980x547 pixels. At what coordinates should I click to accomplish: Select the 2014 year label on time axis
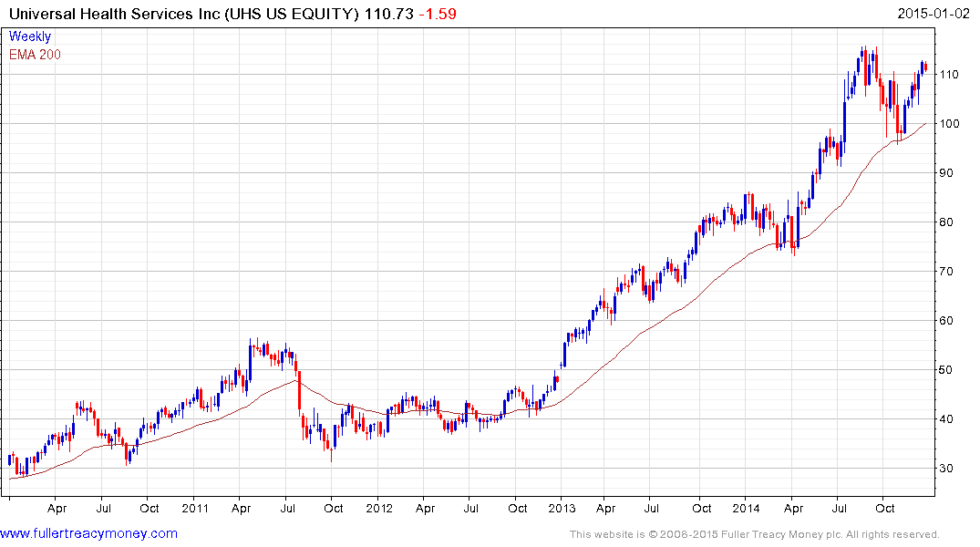[747, 508]
